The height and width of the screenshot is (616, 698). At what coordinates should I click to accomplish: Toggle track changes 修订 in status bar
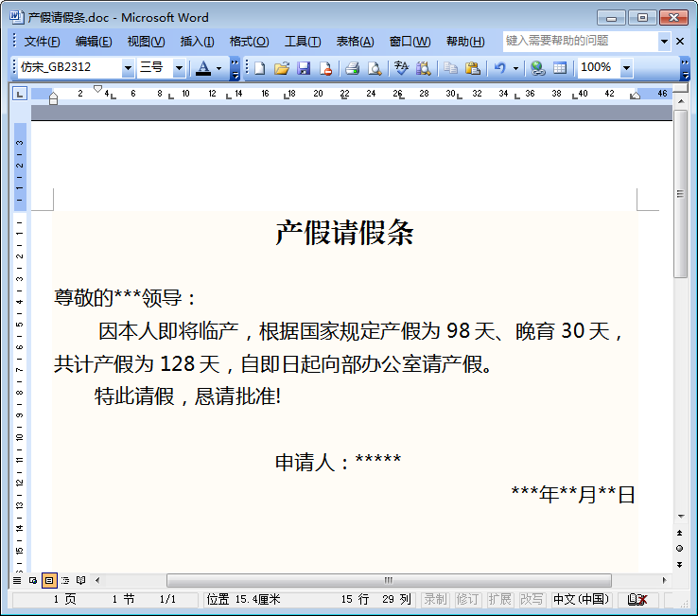(467, 600)
